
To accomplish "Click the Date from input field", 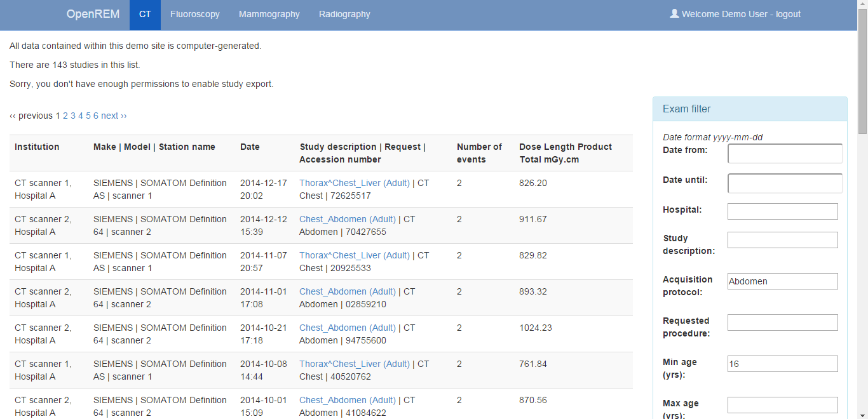I will pyautogui.click(x=785, y=153).
